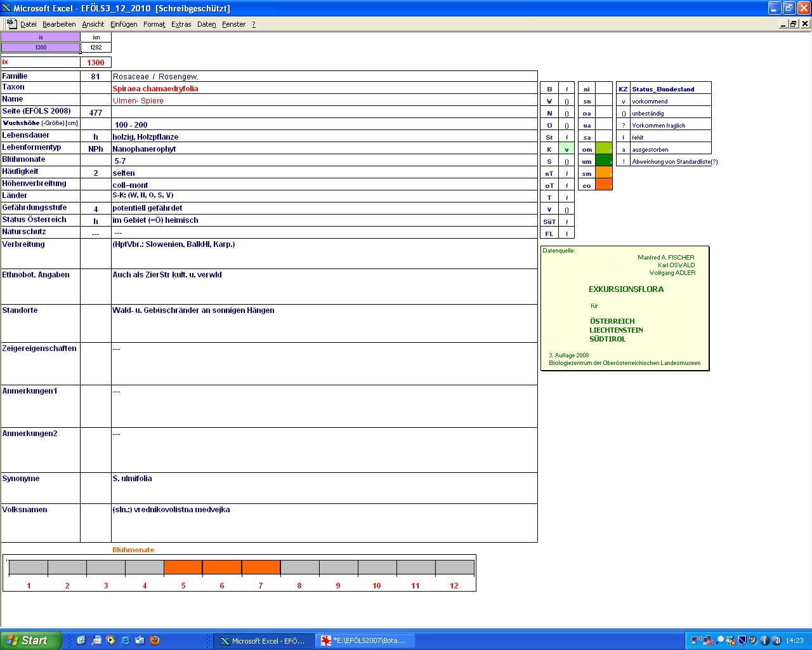Click the ixn cell showing 1282
This screenshot has height=650, width=812.
tap(96, 47)
